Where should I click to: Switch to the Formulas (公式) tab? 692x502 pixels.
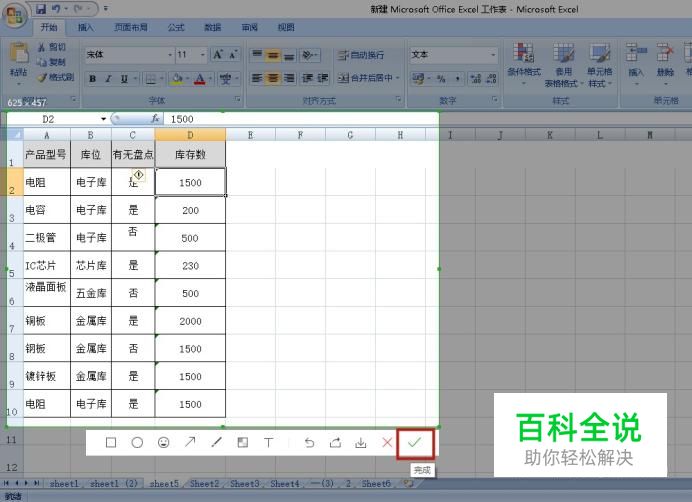point(176,27)
